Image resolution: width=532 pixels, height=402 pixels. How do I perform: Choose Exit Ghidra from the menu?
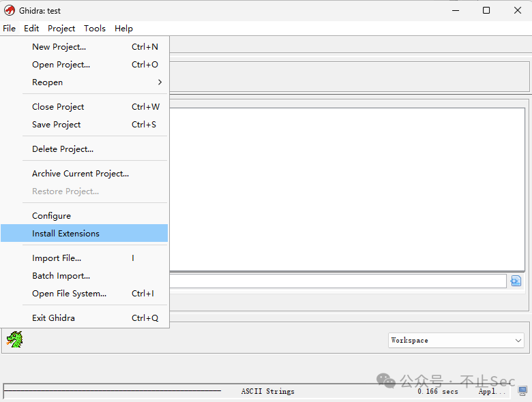(84, 318)
